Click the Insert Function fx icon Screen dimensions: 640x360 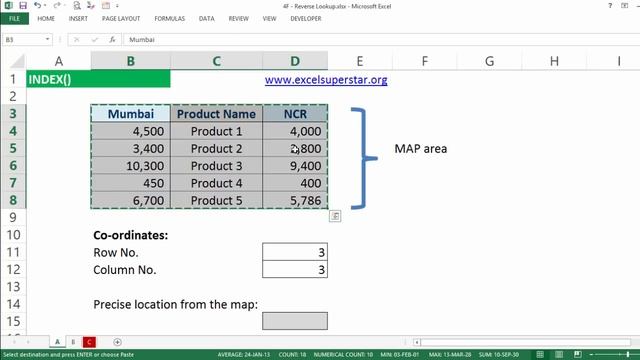click(112, 40)
